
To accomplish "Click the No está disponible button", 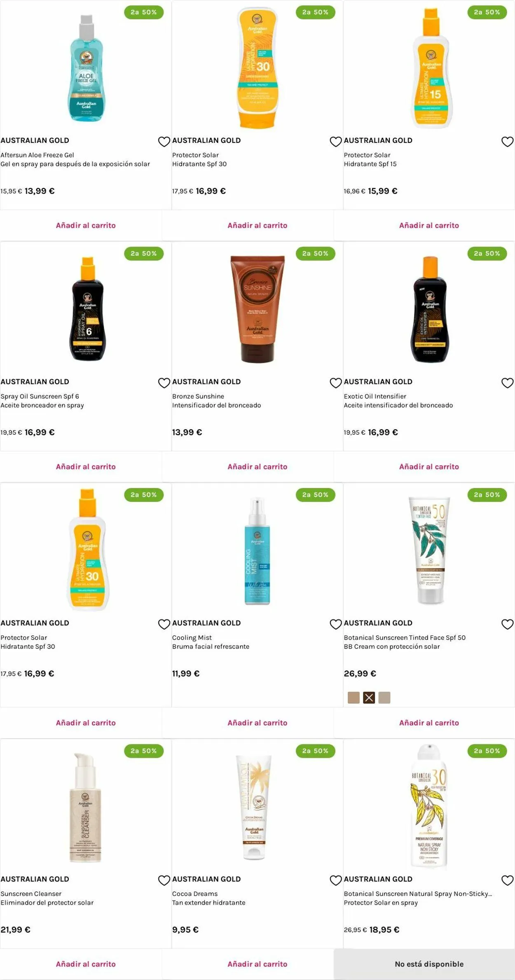I will click(429, 964).
